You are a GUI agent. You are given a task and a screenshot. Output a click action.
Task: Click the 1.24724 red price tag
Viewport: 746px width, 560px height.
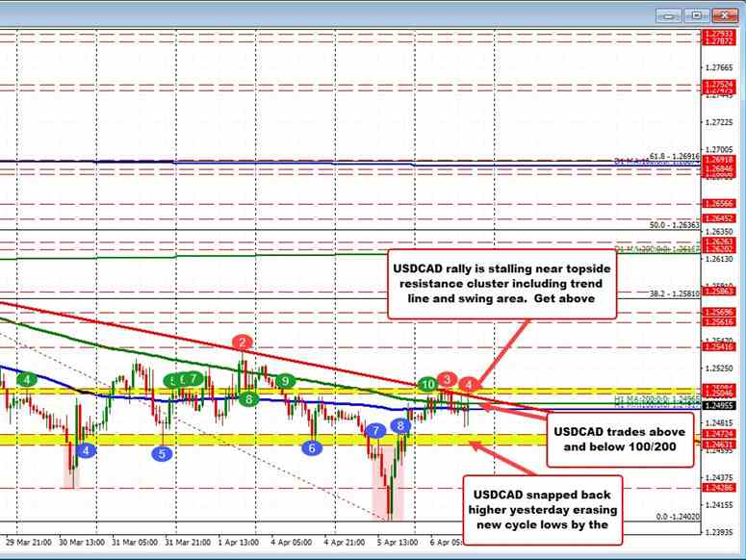click(718, 434)
